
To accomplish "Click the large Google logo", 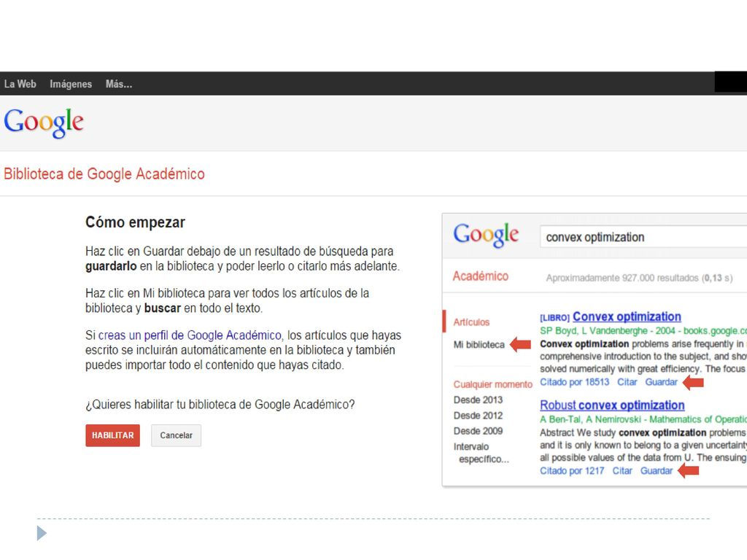I will [44, 122].
